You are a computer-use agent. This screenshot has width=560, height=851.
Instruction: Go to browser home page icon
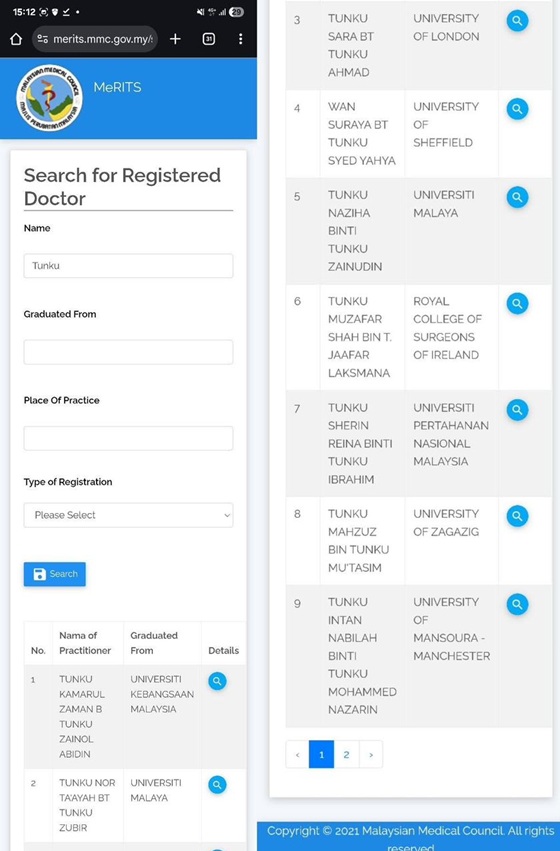point(16,39)
